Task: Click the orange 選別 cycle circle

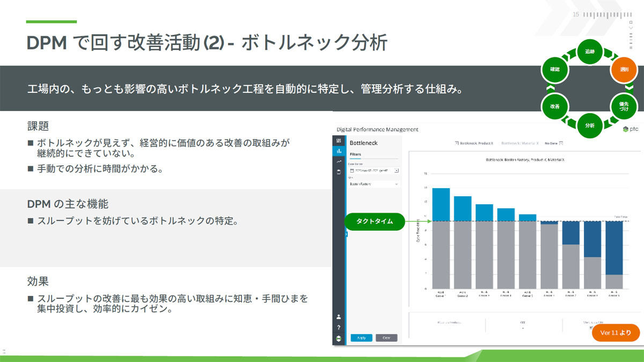Action: point(624,70)
